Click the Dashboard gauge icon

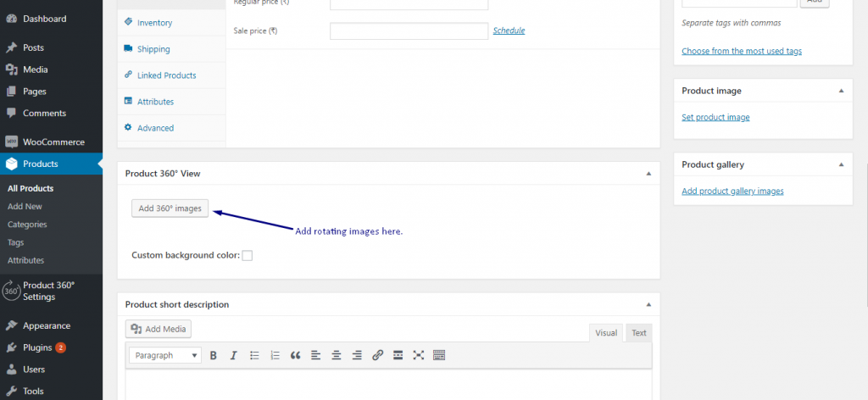[x=11, y=19]
